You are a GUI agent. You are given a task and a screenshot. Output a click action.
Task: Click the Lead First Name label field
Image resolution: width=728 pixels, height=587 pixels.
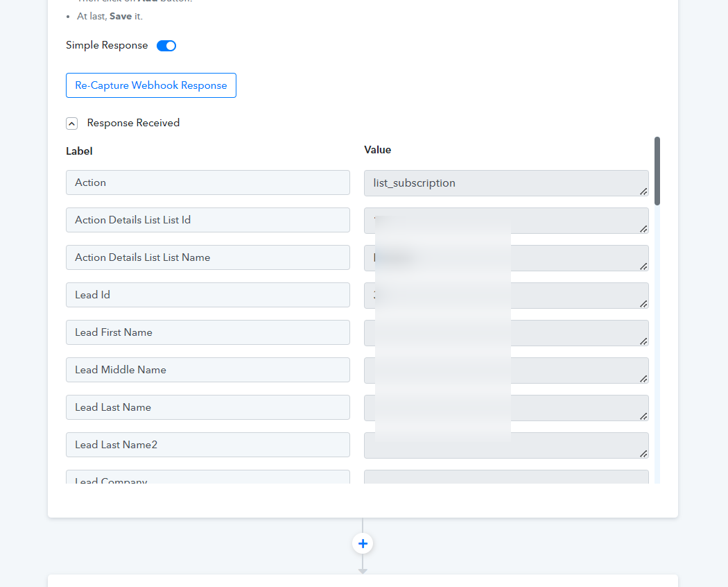[208, 332]
